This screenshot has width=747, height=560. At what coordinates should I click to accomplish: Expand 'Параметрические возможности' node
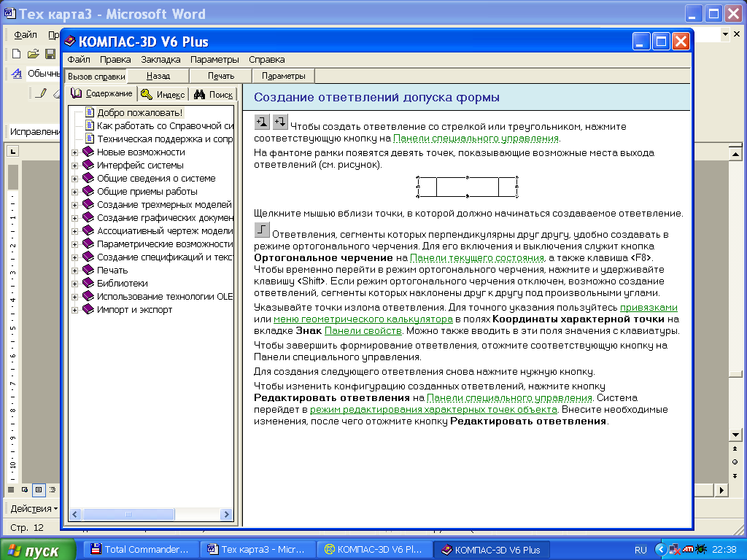tap(75, 245)
